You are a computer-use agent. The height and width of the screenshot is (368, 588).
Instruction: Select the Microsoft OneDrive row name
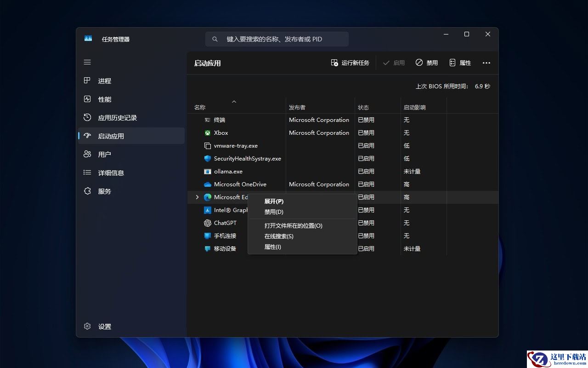point(240,184)
